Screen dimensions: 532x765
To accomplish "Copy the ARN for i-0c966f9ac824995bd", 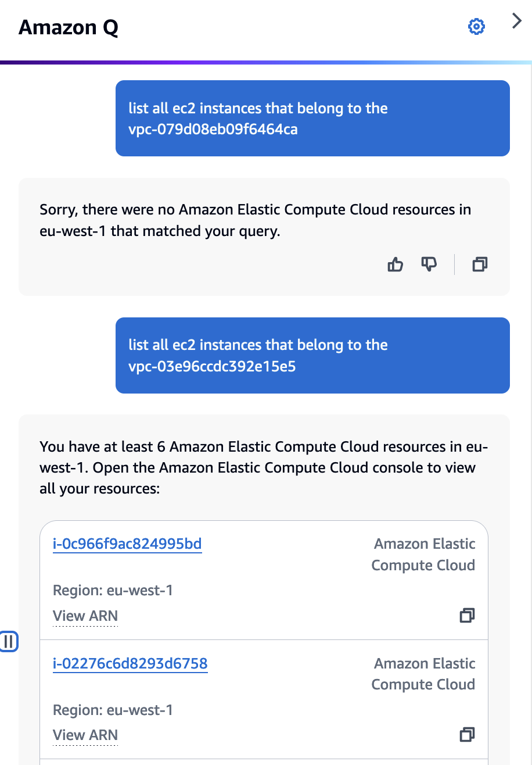I will (x=466, y=615).
